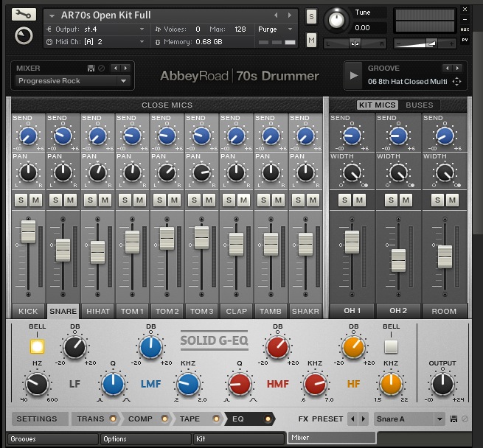Click the KICK channel volume fader

pos(28,232)
